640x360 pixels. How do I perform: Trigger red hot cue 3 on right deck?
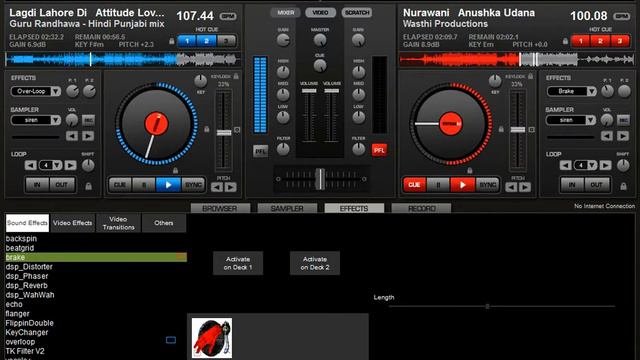[620, 41]
